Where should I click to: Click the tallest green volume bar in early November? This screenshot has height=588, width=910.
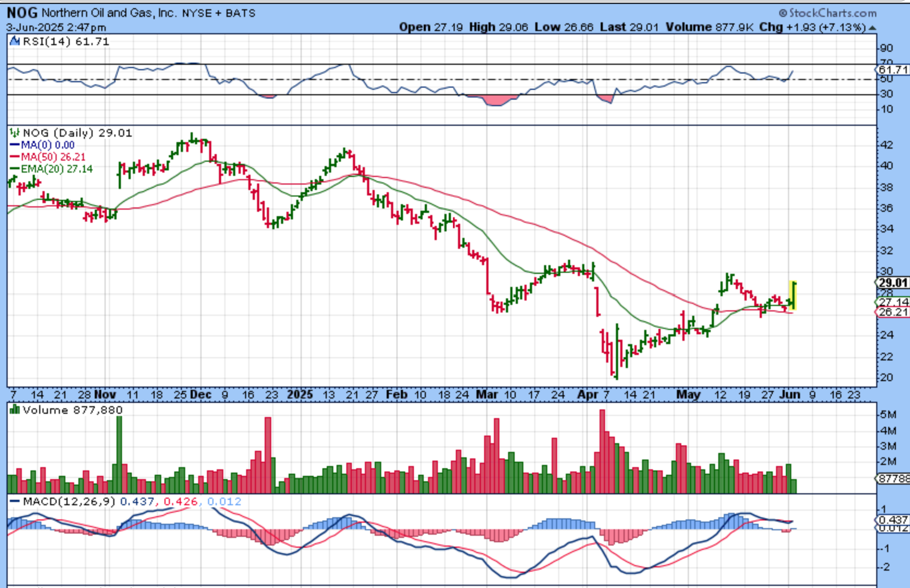click(x=119, y=454)
